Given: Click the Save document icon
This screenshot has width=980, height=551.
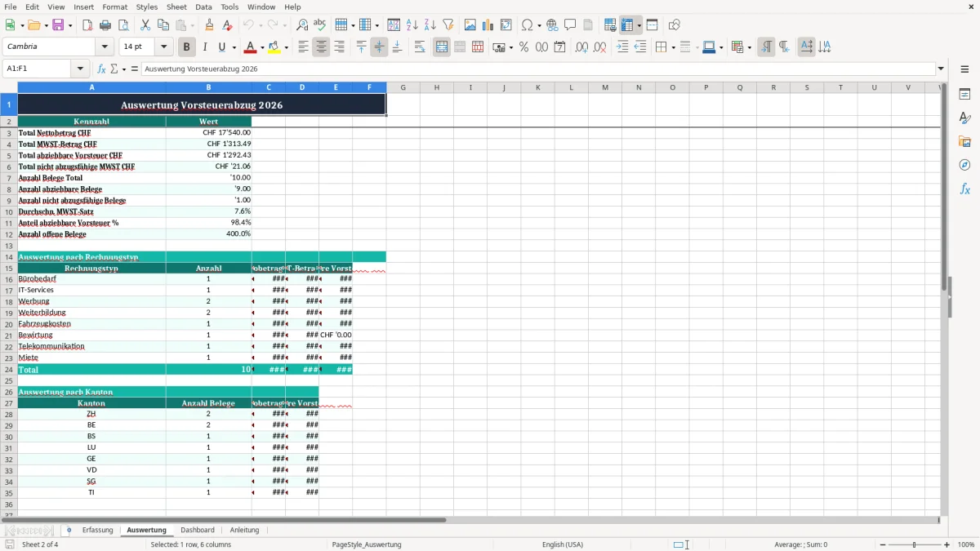Looking at the screenshot, I should click(x=58, y=25).
